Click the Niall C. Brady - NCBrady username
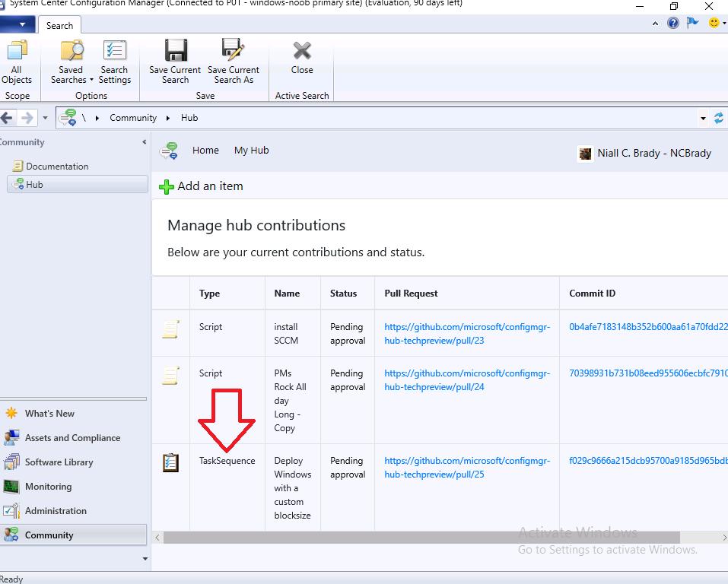The image size is (728, 584). coord(654,153)
